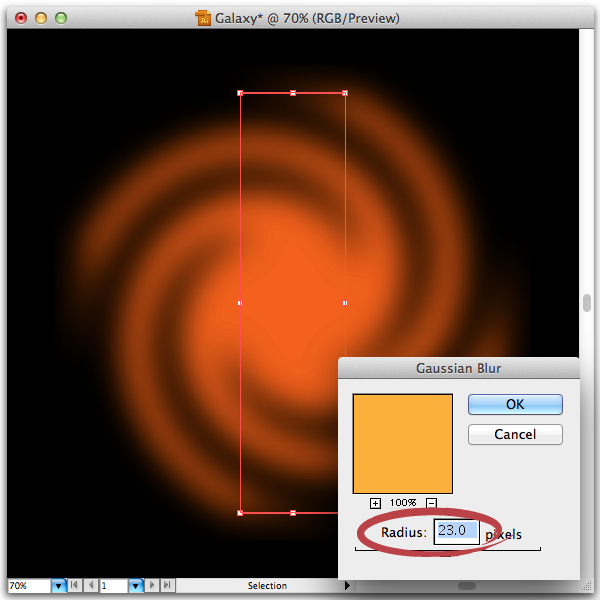Cancel the Gaussian Blur dialog
The height and width of the screenshot is (600, 600).
pos(515,434)
